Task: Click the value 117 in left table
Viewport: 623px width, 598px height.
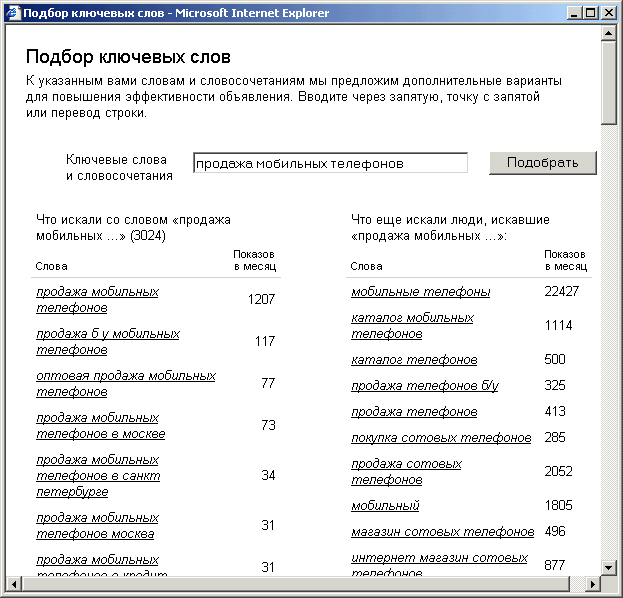Action: click(265, 341)
